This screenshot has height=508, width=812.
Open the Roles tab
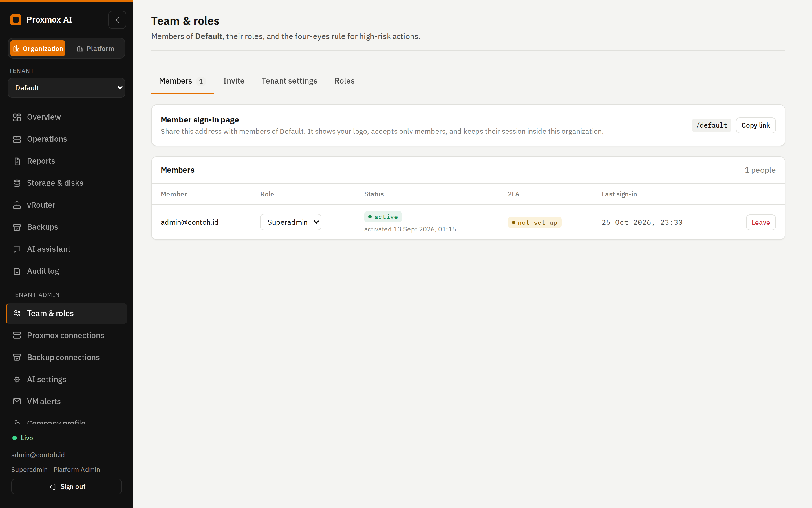click(344, 81)
